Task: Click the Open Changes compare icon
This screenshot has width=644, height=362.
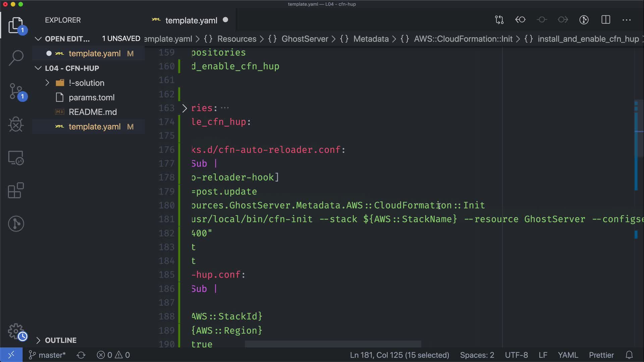Action: pyautogui.click(x=499, y=20)
